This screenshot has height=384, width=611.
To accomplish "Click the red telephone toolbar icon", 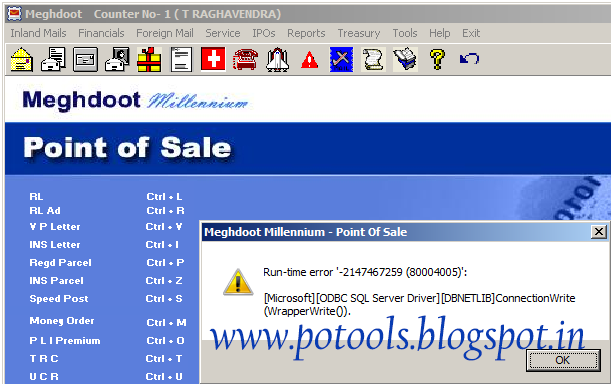I will [x=245, y=59].
